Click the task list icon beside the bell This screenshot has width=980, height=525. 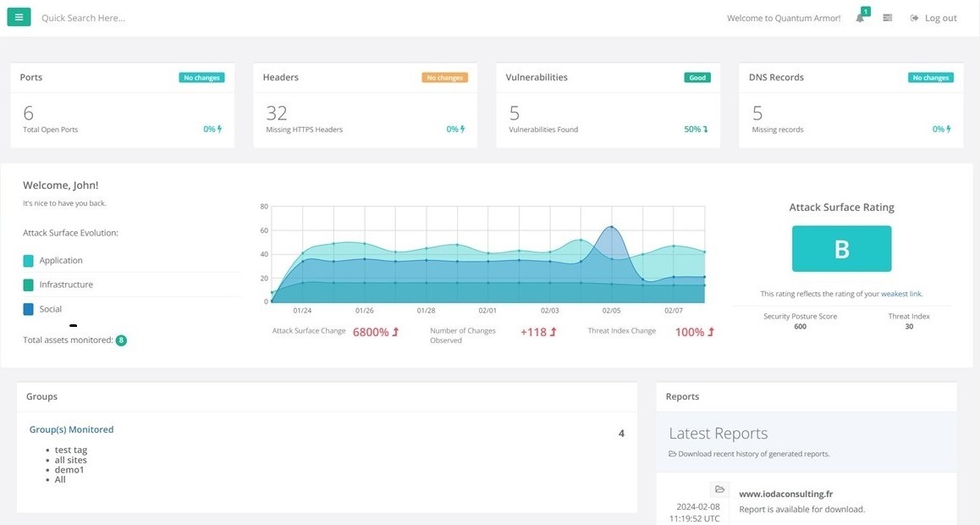pos(887,17)
